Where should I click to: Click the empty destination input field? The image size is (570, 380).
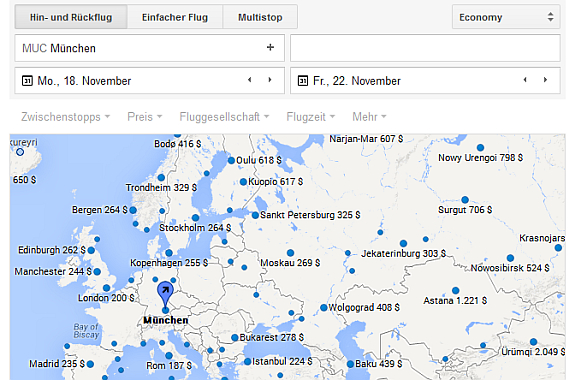[x=425, y=48]
